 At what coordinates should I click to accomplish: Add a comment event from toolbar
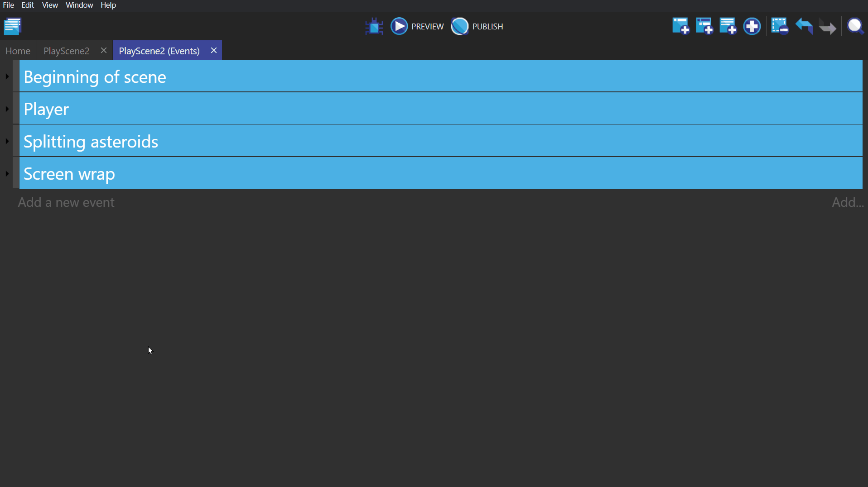728,26
